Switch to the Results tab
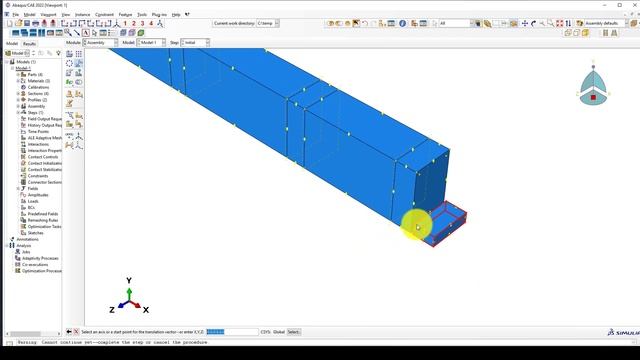Image resolution: width=640 pixels, height=360 pixels. pyautogui.click(x=29, y=43)
